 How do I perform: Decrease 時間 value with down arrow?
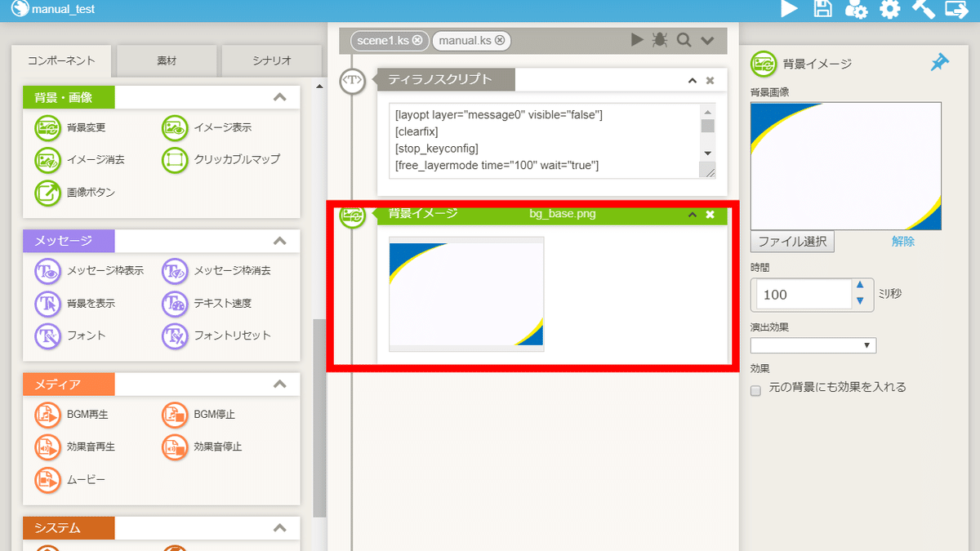click(x=859, y=301)
